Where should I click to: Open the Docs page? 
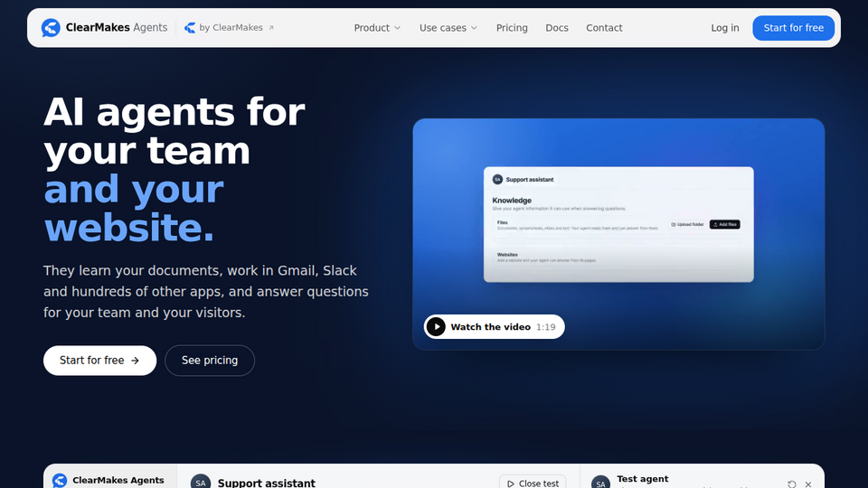pyautogui.click(x=556, y=28)
